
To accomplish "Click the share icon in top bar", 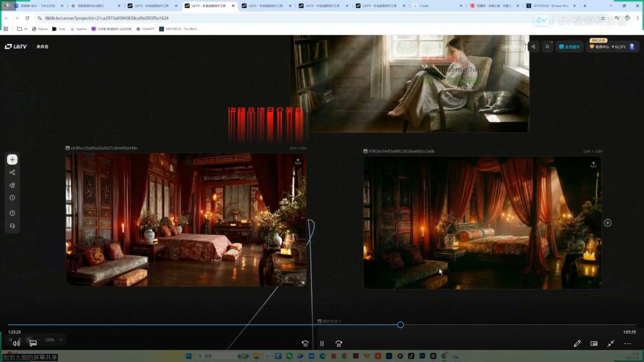I will pos(533,47).
